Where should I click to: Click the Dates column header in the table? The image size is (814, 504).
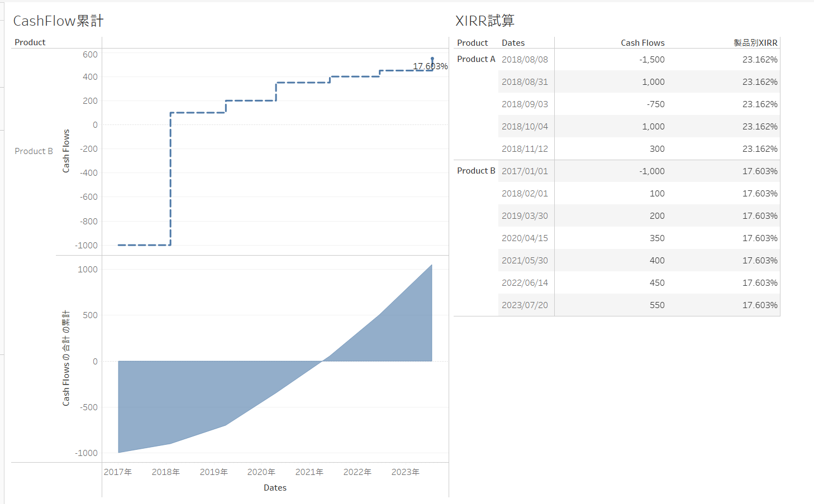(513, 42)
